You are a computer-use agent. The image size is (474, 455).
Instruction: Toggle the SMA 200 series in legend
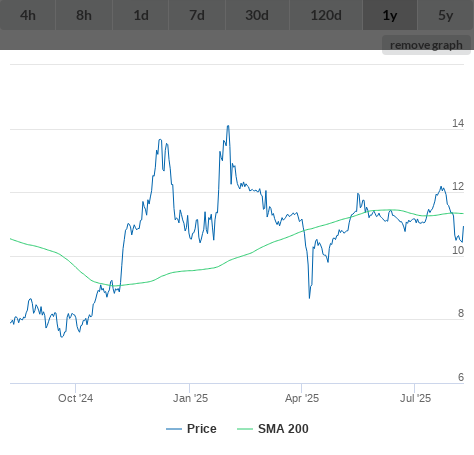[273, 429]
